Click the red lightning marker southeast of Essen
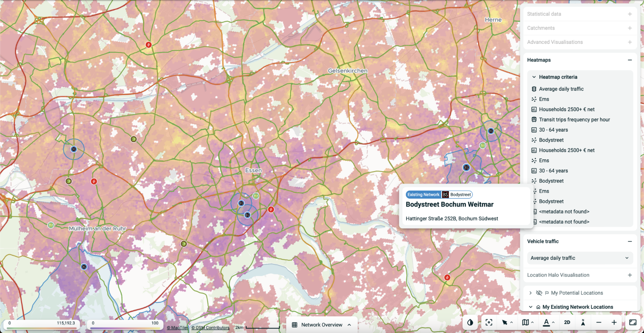This screenshot has height=333, width=644. click(271, 209)
